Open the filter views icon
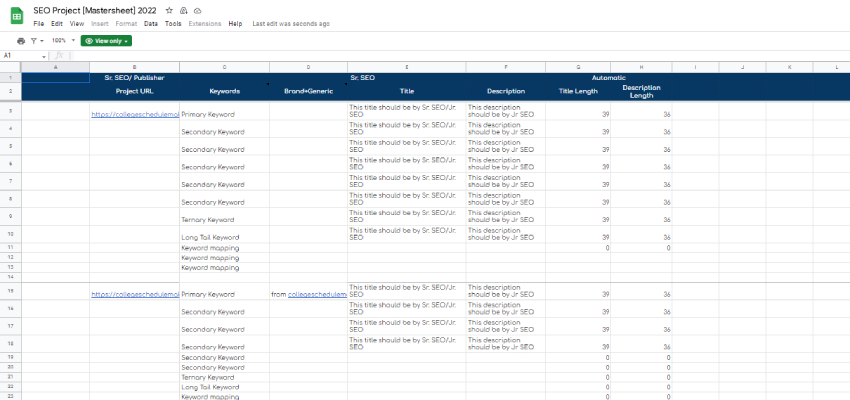Viewport: 850px width, 400px height. (35, 41)
